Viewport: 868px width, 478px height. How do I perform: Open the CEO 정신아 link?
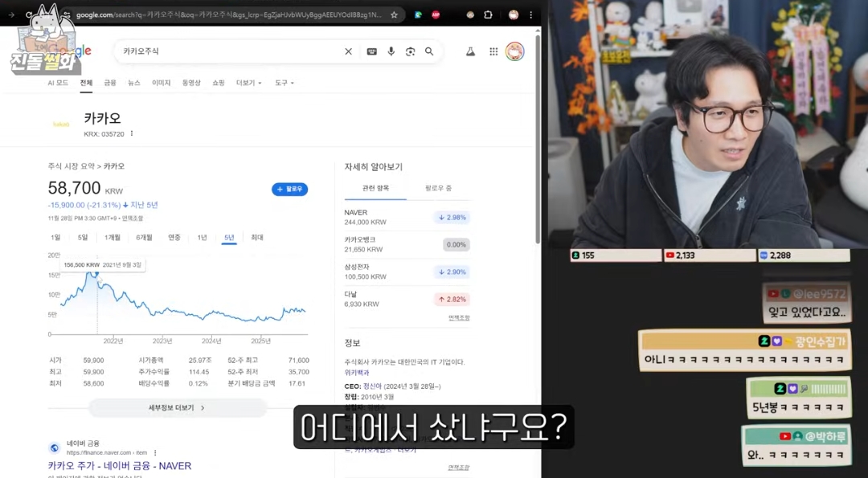372,386
